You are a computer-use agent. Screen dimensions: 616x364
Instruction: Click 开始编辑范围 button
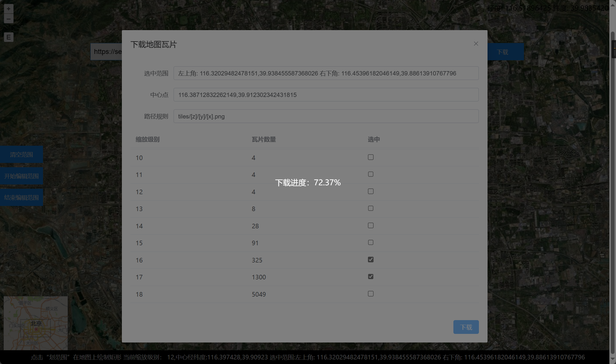22,176
